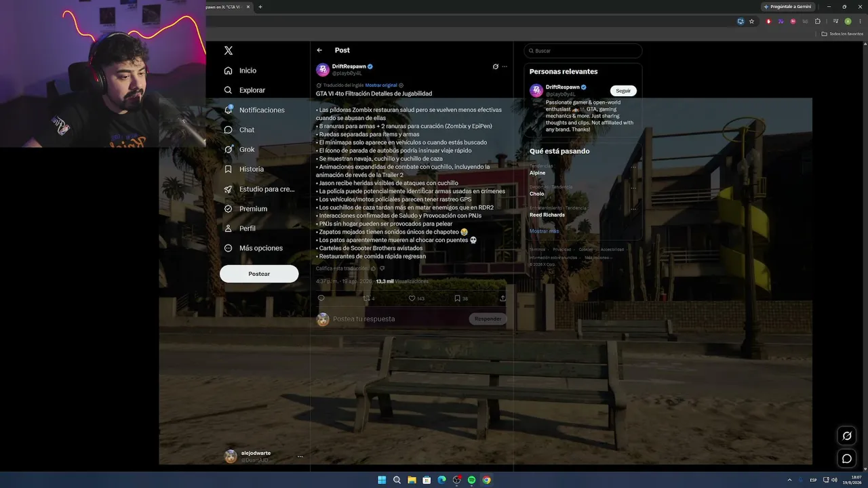Click the ESP language indicator
Image resolution: width=868 pixels, height=488 pixels.
coord(813,480)
